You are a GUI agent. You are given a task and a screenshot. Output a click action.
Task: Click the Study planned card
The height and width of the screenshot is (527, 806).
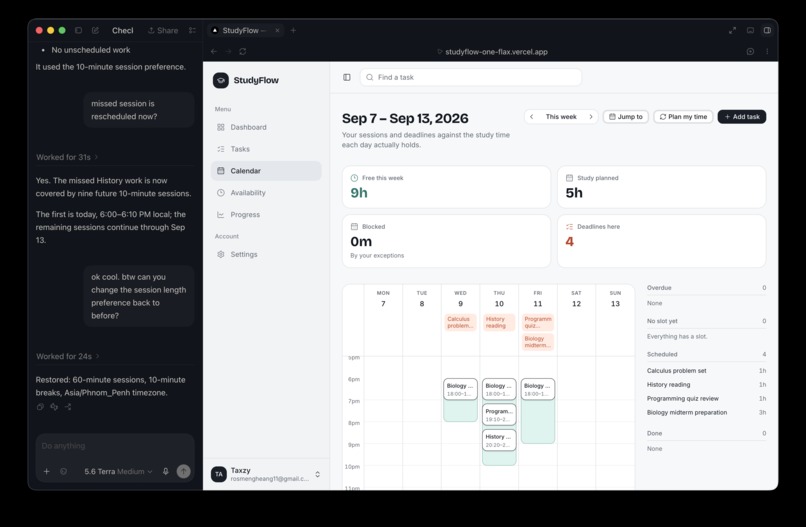coord(662,187)
